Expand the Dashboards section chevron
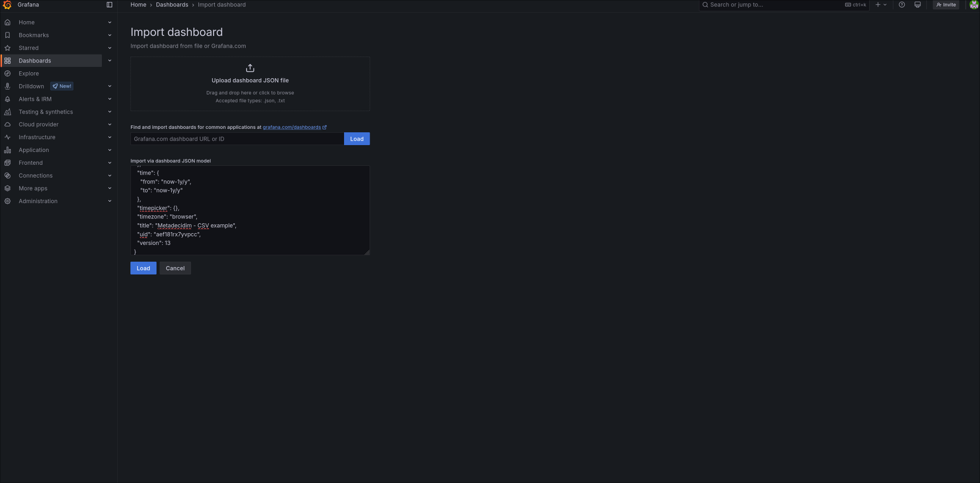The width and height of the screenshot is (980, 483). point(109,60)
